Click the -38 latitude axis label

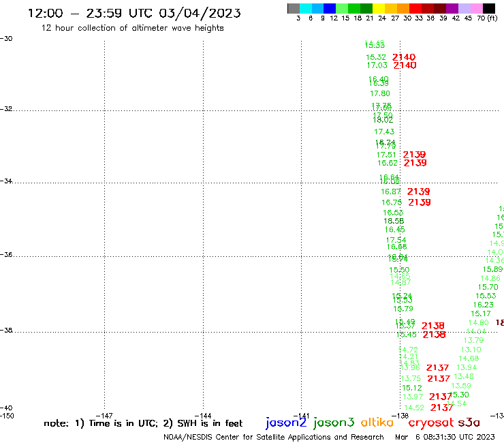[x=6, y=330]
